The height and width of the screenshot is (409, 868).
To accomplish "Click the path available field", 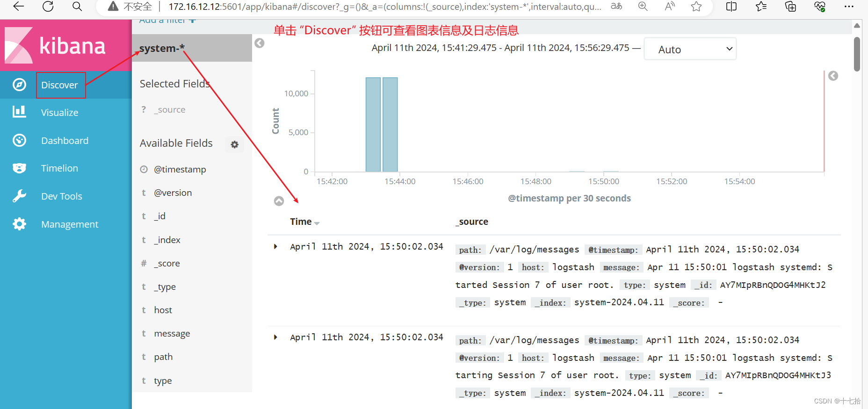I will click(x=163, y=357).
